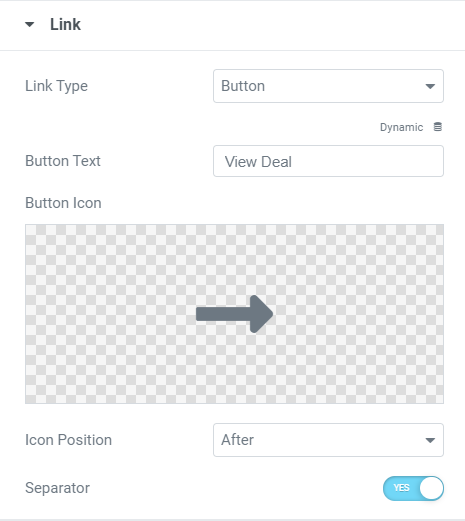Click the Button Text label
465x521 pixels.
click(63, 161)
